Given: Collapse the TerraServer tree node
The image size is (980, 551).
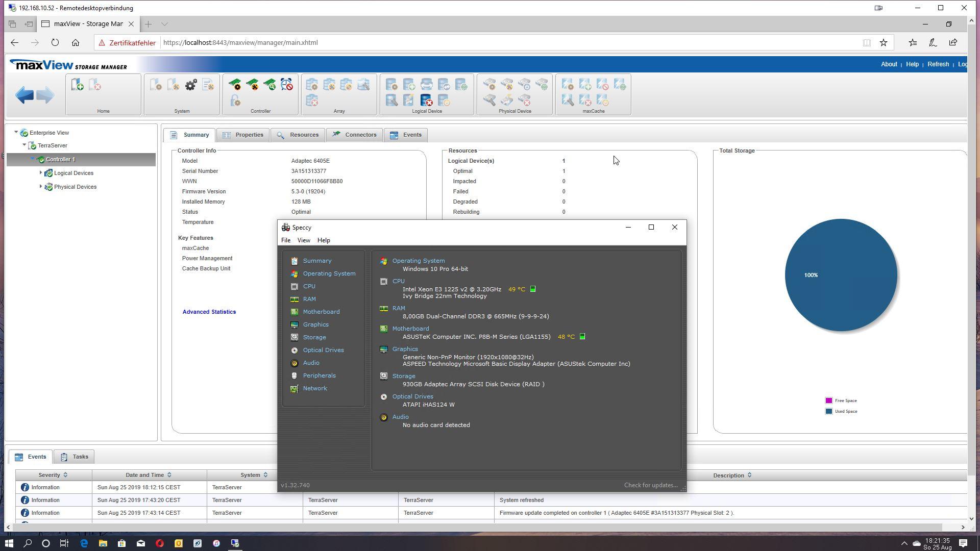Looking at the screenshot, I should tap(24, 145).
